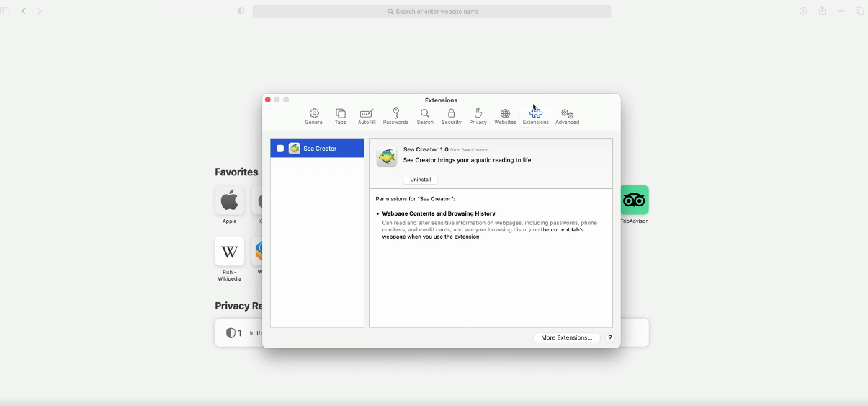Open the Security preferences tab
Viewport: 868px width, 406px height.
click(x=452, y=117)
